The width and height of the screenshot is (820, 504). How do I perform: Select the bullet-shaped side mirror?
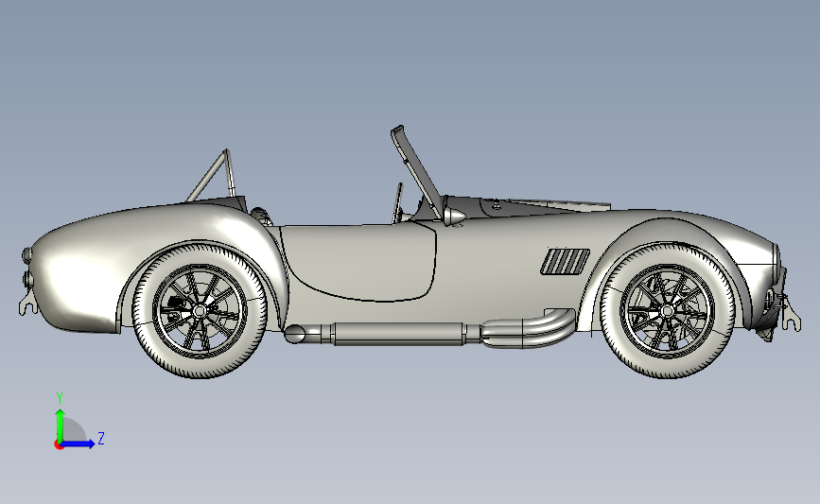point(454,216)
